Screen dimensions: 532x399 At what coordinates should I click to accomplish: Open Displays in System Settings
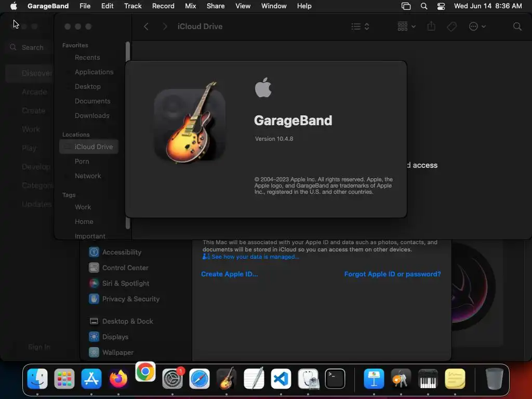pyautogui.click(x=109, y=337)
